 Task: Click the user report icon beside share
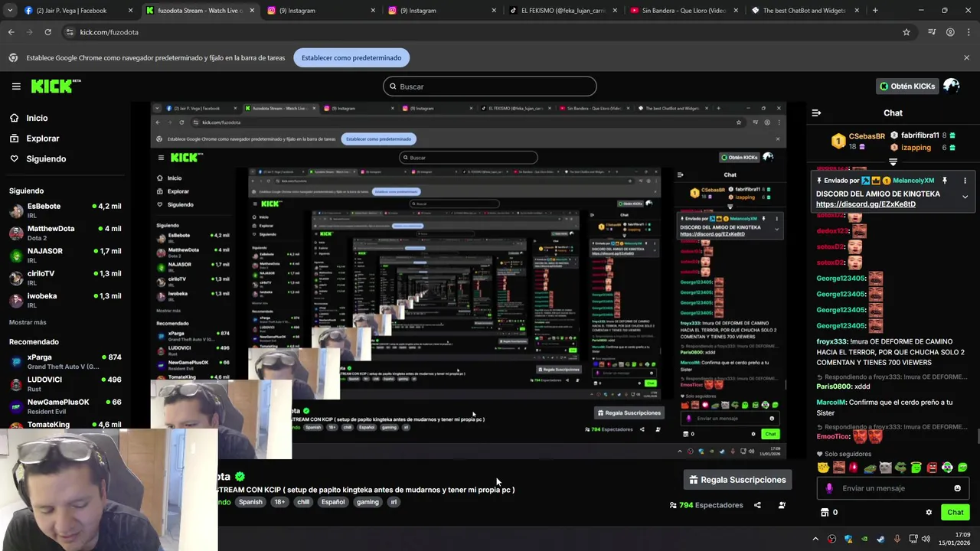point(782,505)
